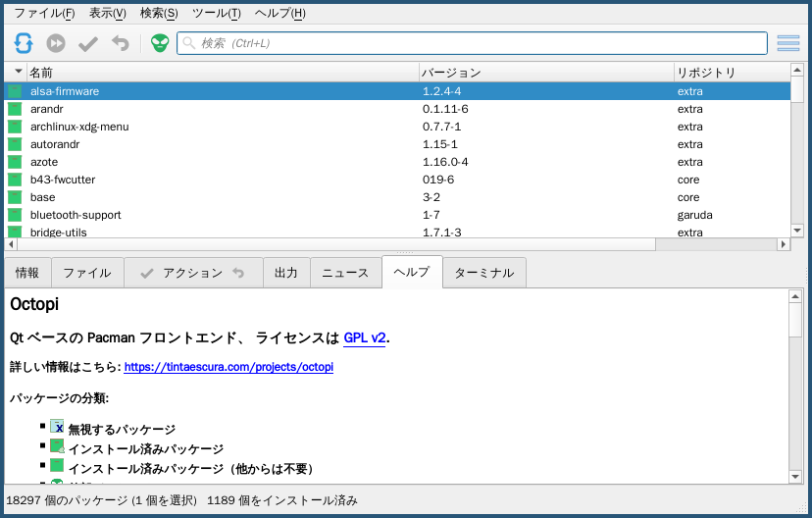Click the installed status icon for arandr
The height and width of the screenshot is (518, 812).
coord(15,109)
